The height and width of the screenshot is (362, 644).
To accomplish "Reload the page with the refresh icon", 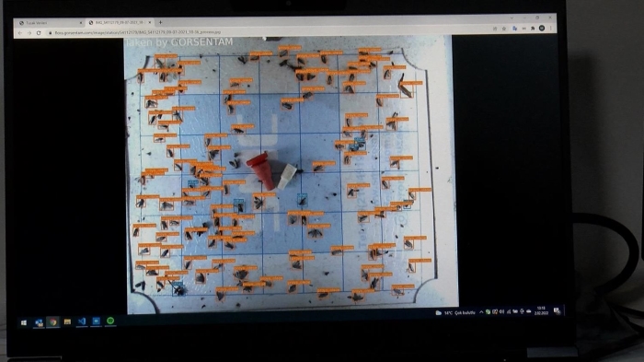I will 39,32.
